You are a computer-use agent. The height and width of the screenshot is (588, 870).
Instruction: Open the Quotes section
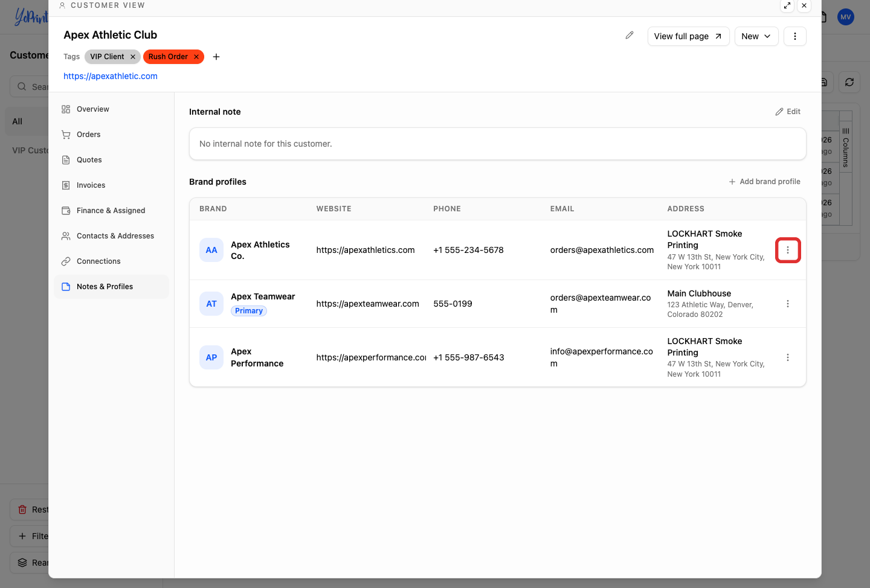[111, 160]
